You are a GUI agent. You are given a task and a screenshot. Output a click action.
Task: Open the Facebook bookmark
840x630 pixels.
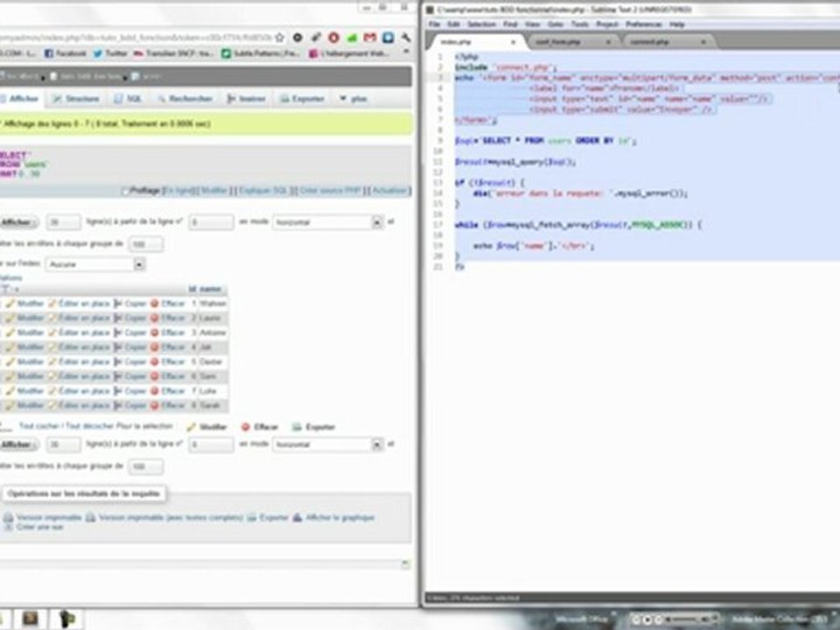click(65, 53)
